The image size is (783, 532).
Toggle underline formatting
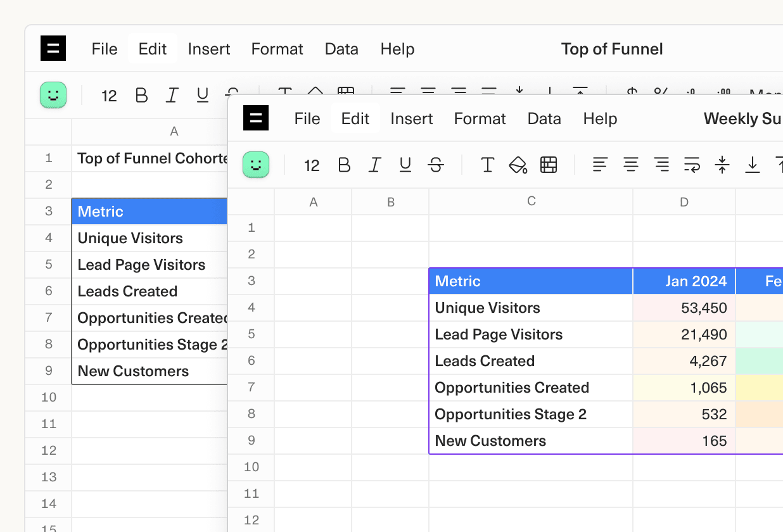pos(405,165)
